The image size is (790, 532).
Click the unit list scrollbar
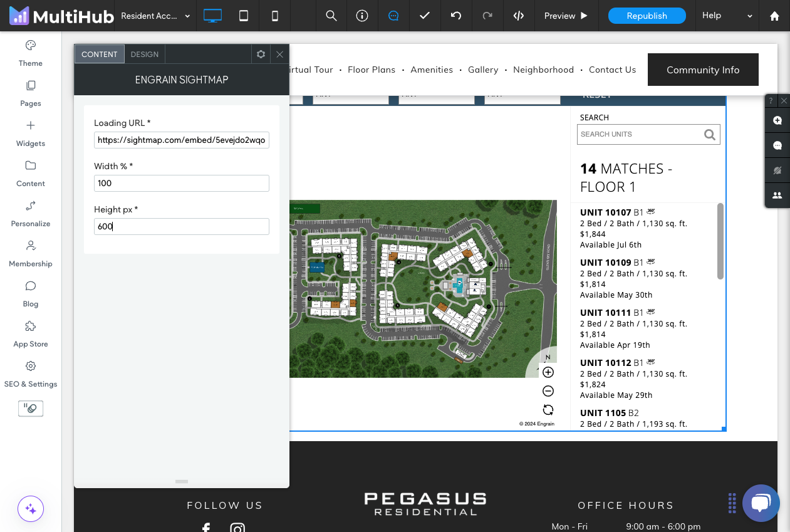coord(720,241)
